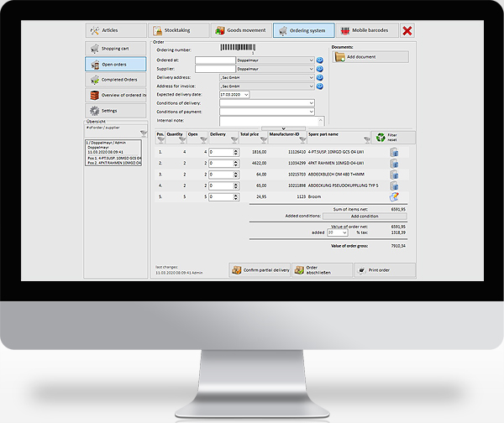Open the Articles tab
This screenshot has height=423, width=504.
[x=115, y=30]
